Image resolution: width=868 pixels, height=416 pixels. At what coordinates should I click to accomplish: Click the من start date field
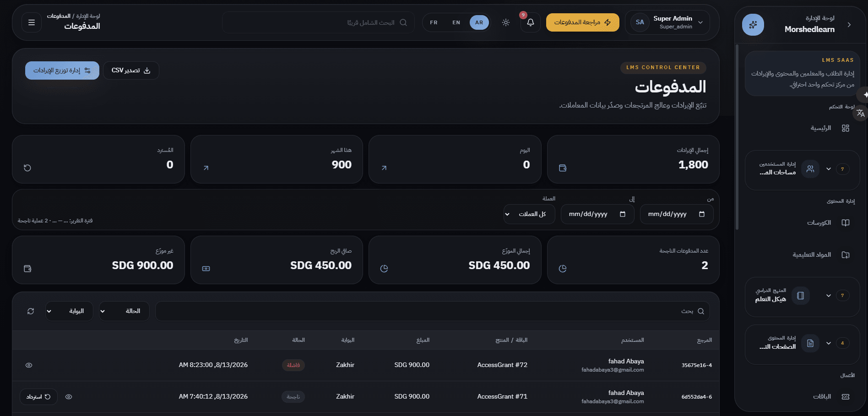coord(677,214)
